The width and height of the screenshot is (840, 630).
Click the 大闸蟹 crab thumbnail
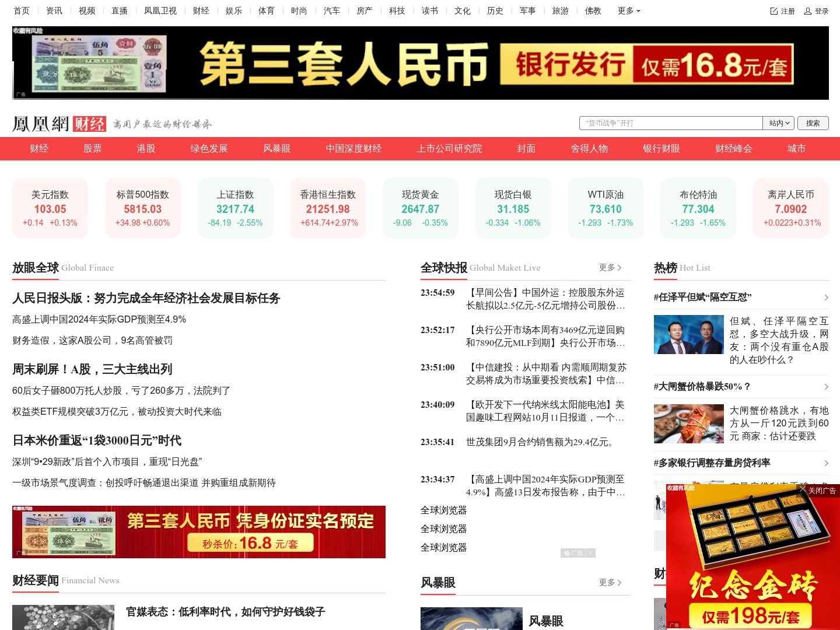[689, 424]
